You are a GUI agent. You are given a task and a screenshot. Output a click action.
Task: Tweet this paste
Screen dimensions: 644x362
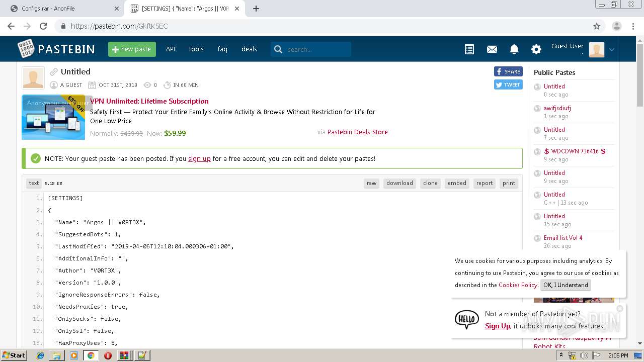(508, 84)
